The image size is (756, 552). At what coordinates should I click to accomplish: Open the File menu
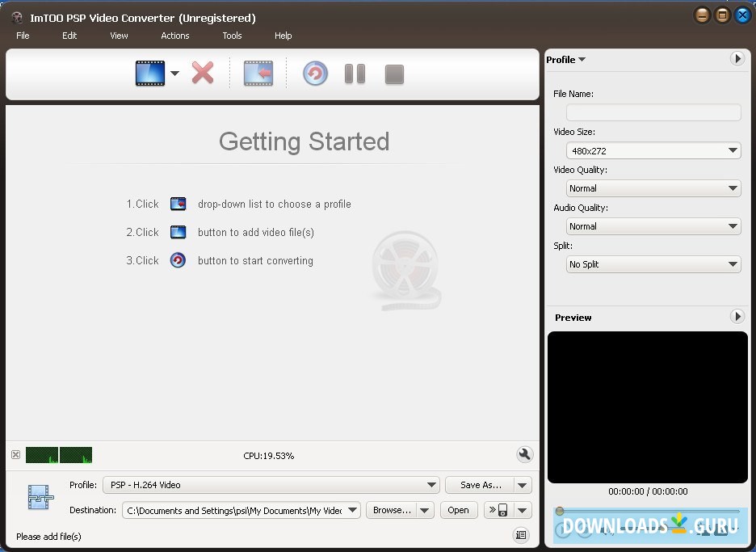pos(23,36)
